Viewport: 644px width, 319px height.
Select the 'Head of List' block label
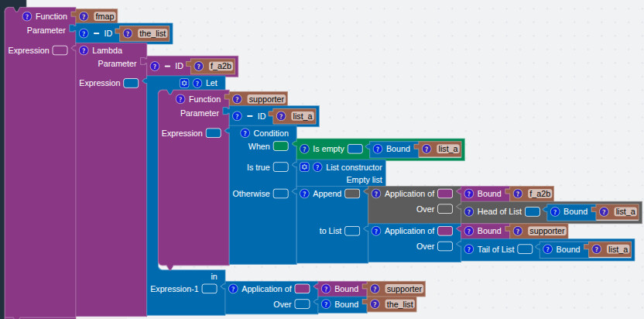pos(499,211)
